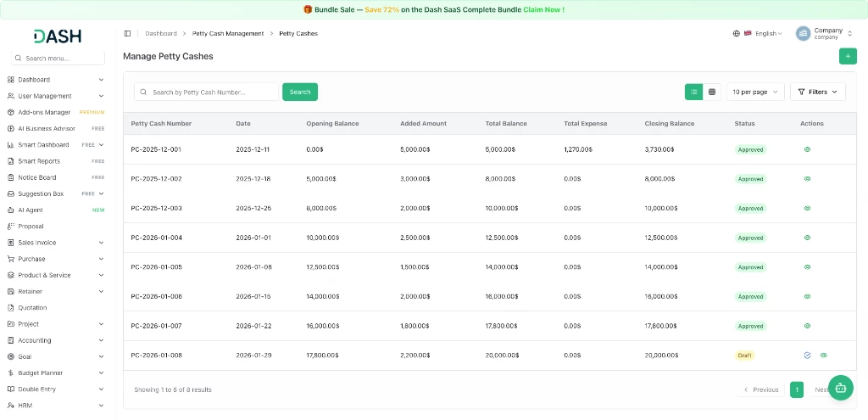Image resolution: width=868 pixels, height=420 pixels.
Task: Expand the HRM menu chevron
Action: pyautogui.click(x=102, y=406)
